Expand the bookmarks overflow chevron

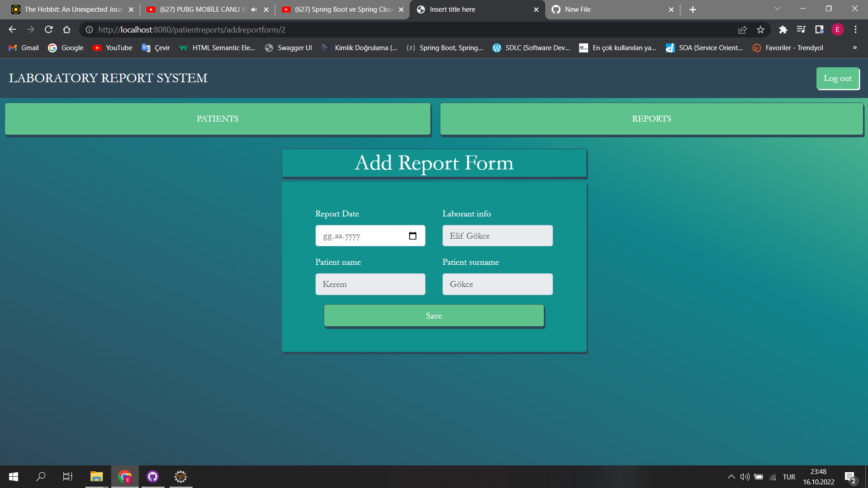[854, 47]
